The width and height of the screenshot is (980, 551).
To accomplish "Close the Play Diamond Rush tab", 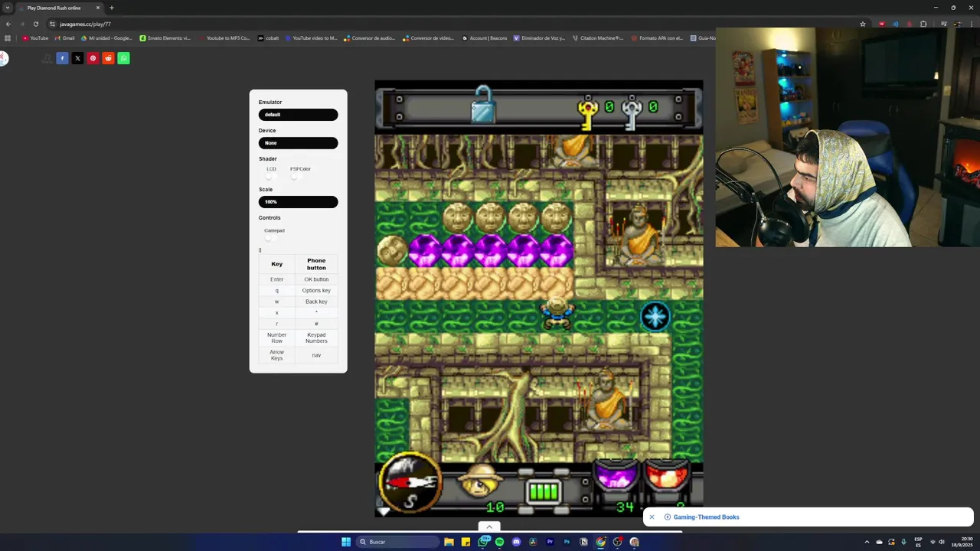I will click(98, 8).
